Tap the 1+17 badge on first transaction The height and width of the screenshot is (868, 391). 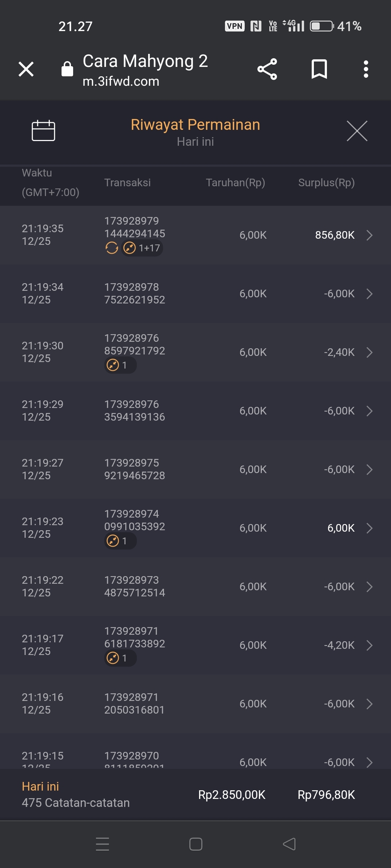[x=142, y=248]
